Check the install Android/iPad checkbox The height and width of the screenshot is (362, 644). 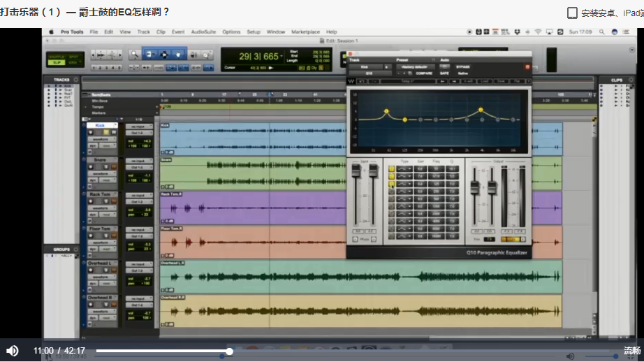[572, 13]
